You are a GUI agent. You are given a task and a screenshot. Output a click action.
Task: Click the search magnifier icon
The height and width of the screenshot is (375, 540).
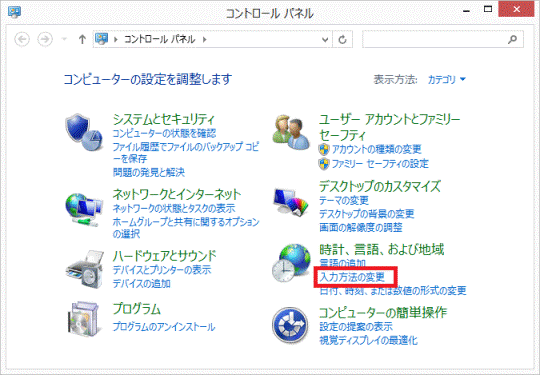(512, 39)
